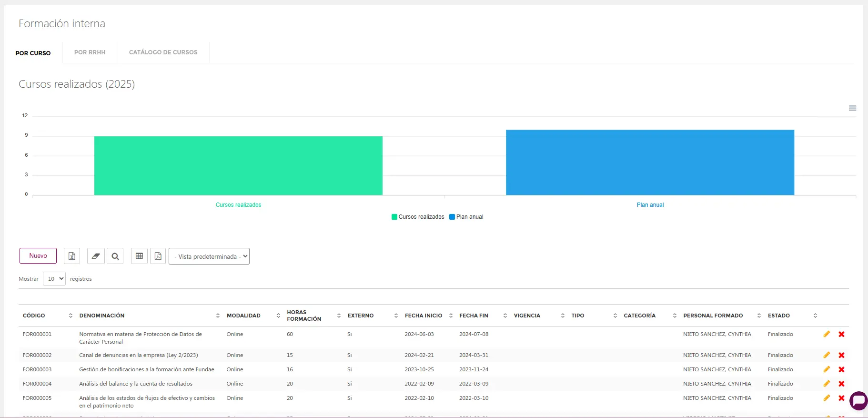Click the Nuevo button

pyautogui.click(x=38, y=256)
